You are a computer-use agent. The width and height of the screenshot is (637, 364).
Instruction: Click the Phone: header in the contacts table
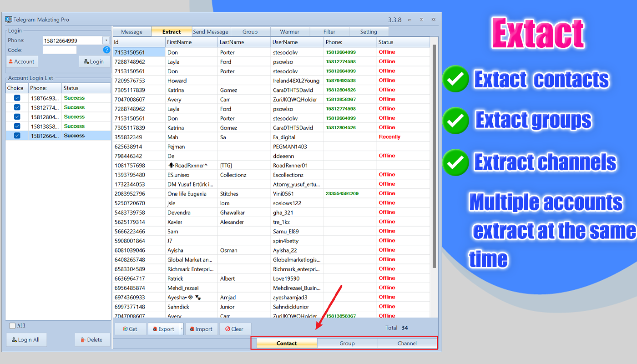tap(350, 42)
